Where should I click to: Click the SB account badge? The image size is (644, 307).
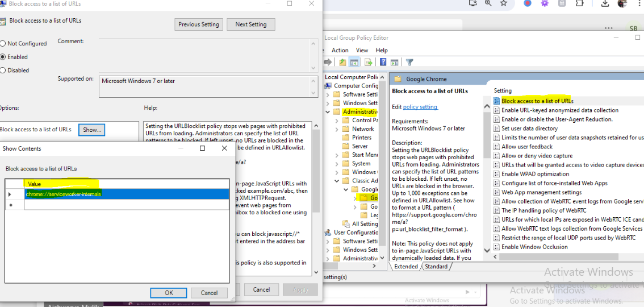[633, 28]
